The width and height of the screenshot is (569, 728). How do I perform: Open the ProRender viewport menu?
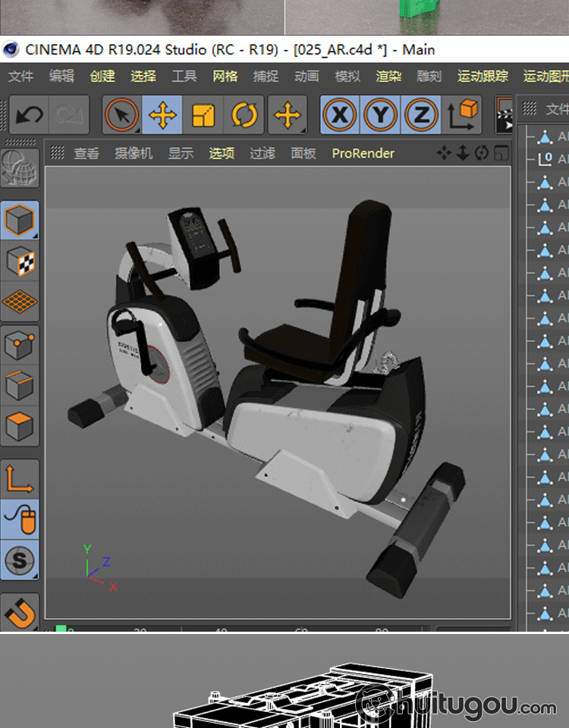click(363, 153)
